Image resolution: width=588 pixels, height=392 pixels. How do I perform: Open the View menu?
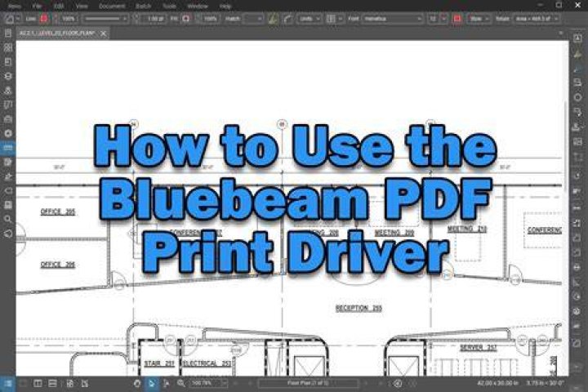point(82,6)
